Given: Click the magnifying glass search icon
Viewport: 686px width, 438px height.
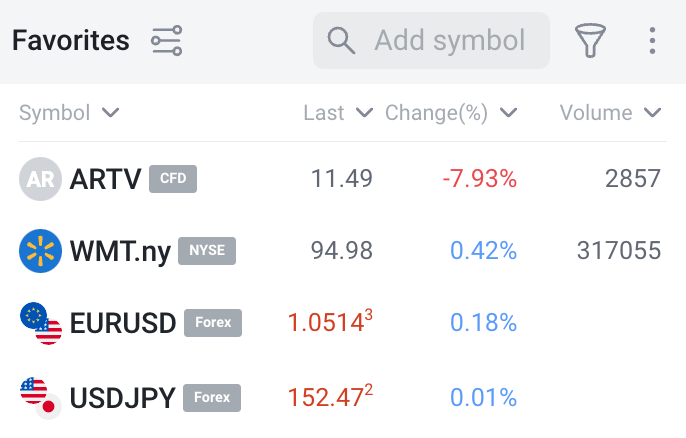Looking at the screenshot, I should (x=342, y=41).
